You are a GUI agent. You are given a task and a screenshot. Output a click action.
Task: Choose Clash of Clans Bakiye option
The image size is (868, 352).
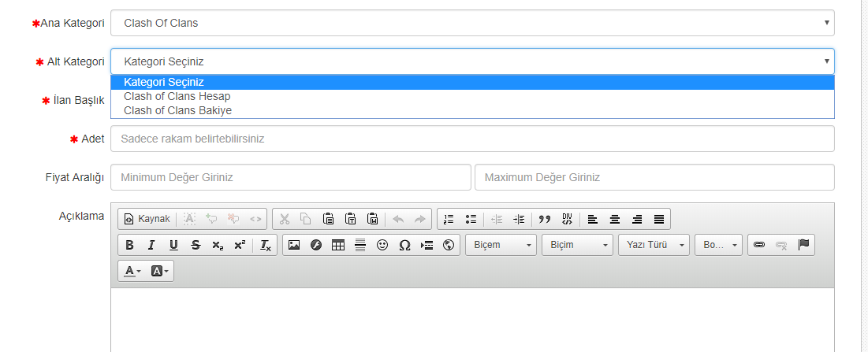click(x=472, y=111)
